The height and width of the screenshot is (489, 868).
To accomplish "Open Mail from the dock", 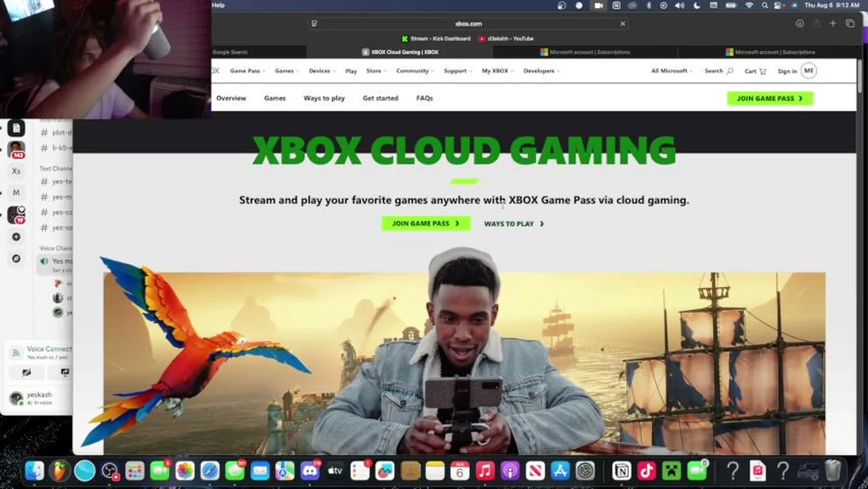I will tap(259, 471).
